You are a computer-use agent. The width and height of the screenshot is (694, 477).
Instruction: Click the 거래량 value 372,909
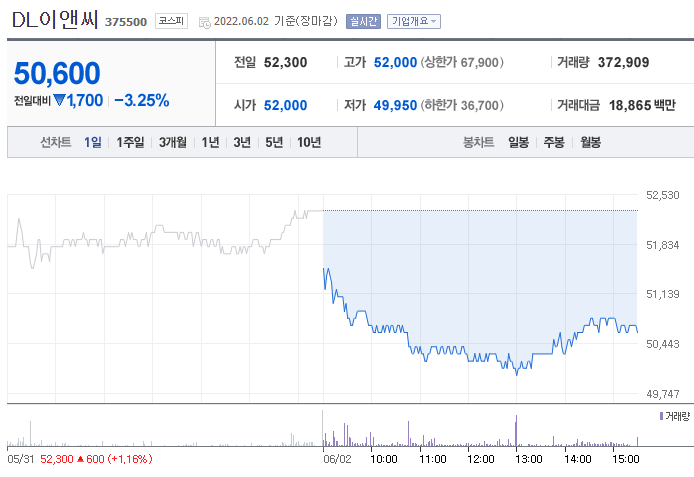(623, 62)
